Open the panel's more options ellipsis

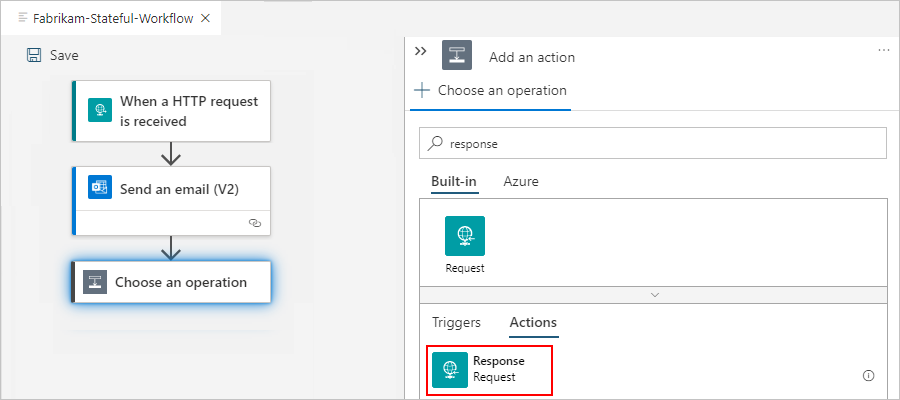pos(883,50)
